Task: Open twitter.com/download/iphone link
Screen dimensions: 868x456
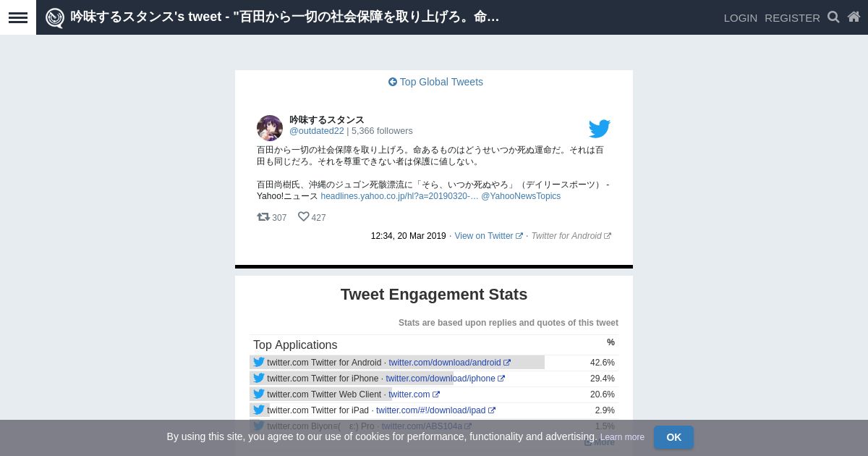Action: pos(445,379)
